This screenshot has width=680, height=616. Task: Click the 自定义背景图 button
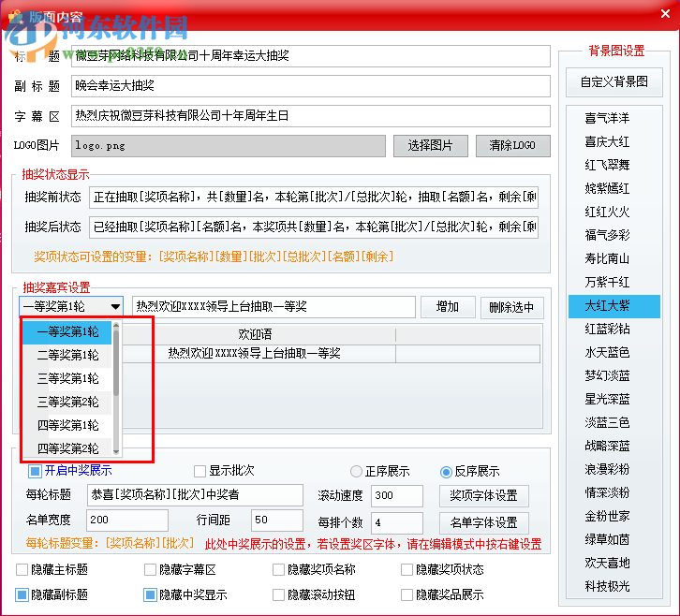coord(614,82)
